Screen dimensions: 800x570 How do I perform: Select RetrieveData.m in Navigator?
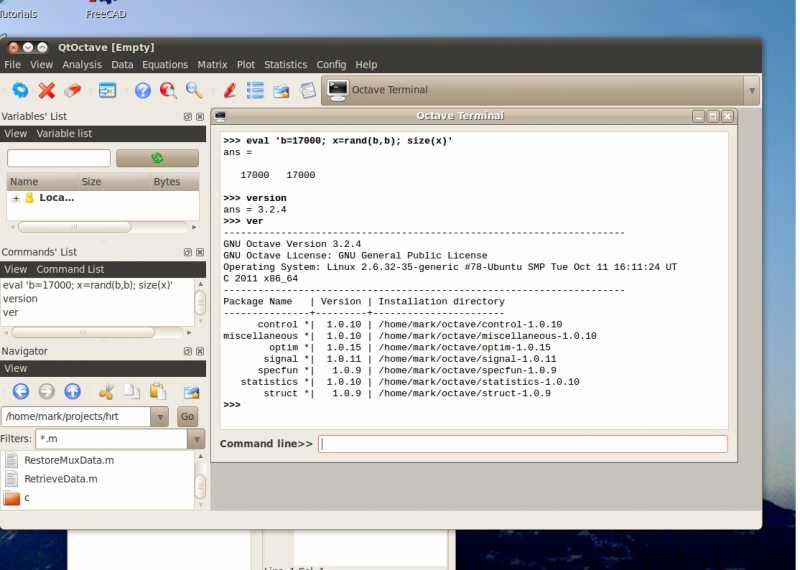[x=61, y=479]
